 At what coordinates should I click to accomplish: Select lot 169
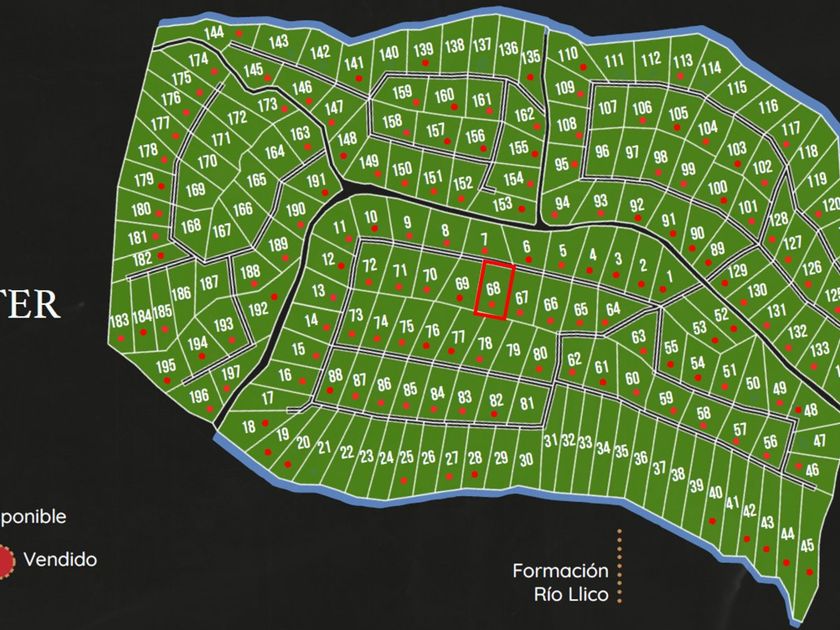(x=196, y=189)
